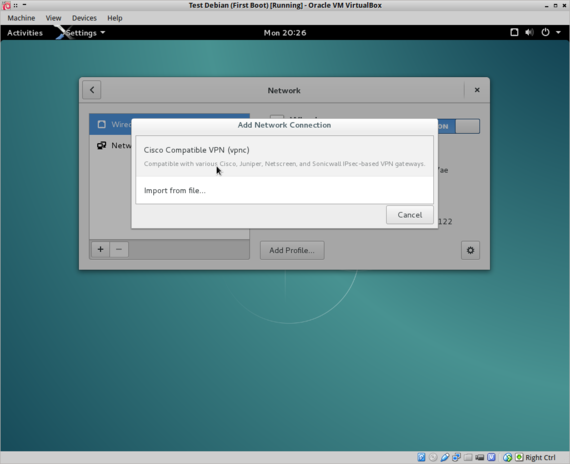Click the hard disk activity status icon

pos(421,457)
